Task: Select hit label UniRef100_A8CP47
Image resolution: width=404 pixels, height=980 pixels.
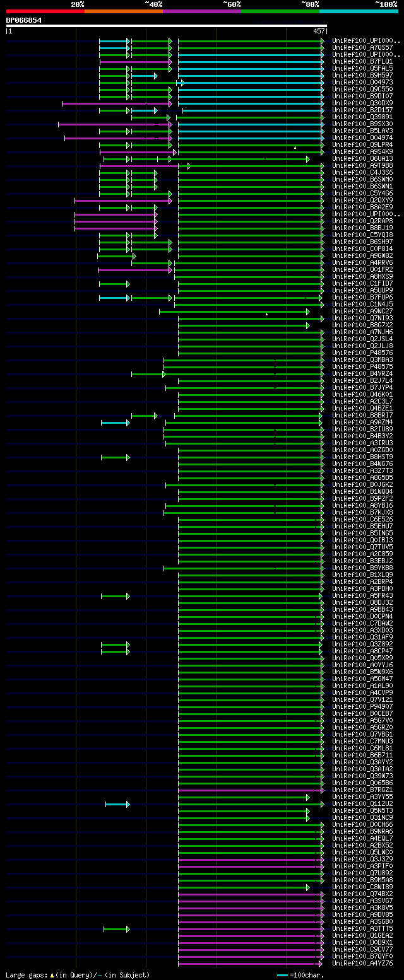Action: (x=362, y=651)
